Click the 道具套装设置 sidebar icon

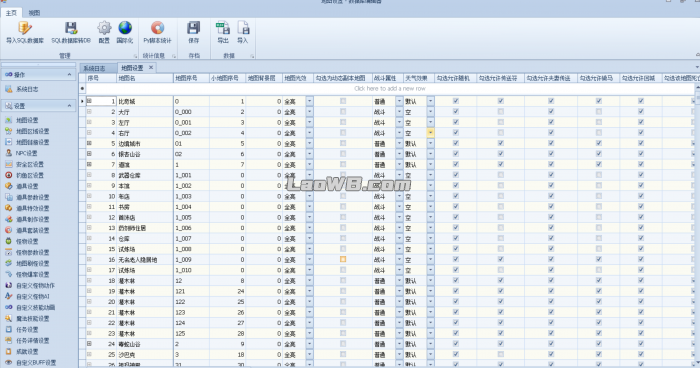(8, 230)
